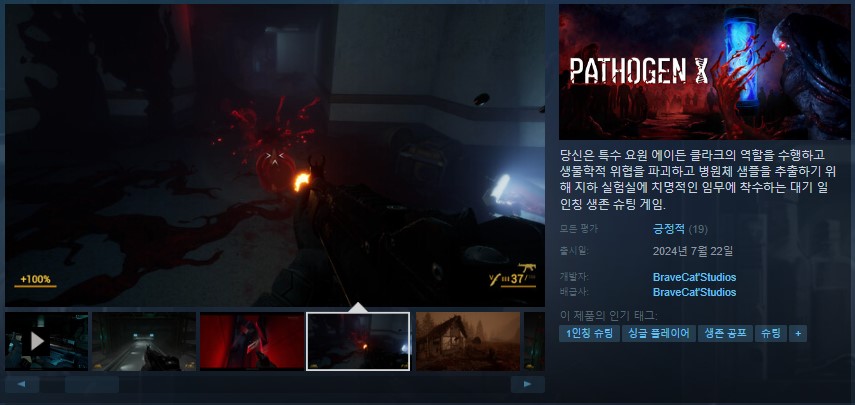Select the 싱글 플레이어 tag
Screen dimensions: 855x405
click(658, 334)
